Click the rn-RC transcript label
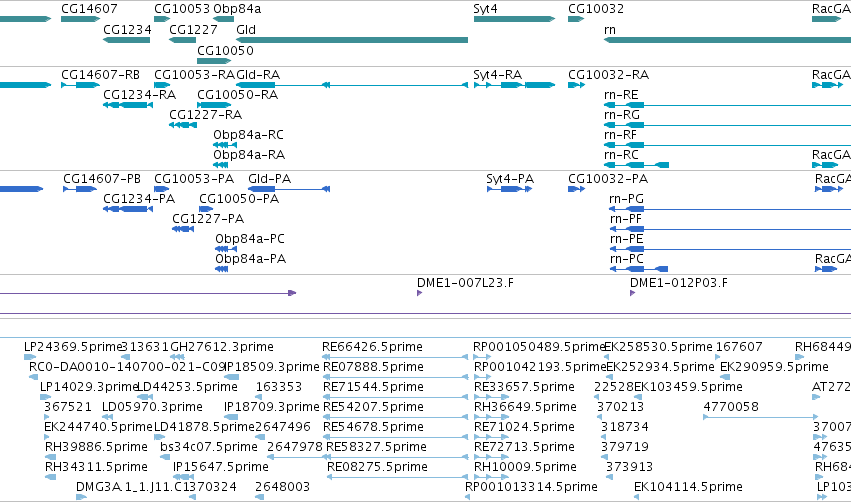Image resolution: width=851 pixels, height=502 pixels. [x=621, y=155]
